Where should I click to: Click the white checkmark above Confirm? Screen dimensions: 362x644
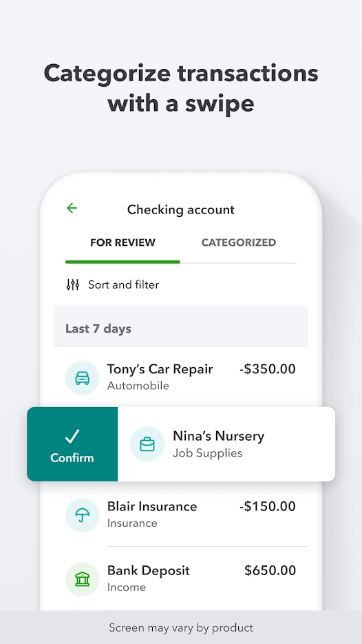point(72,436)
